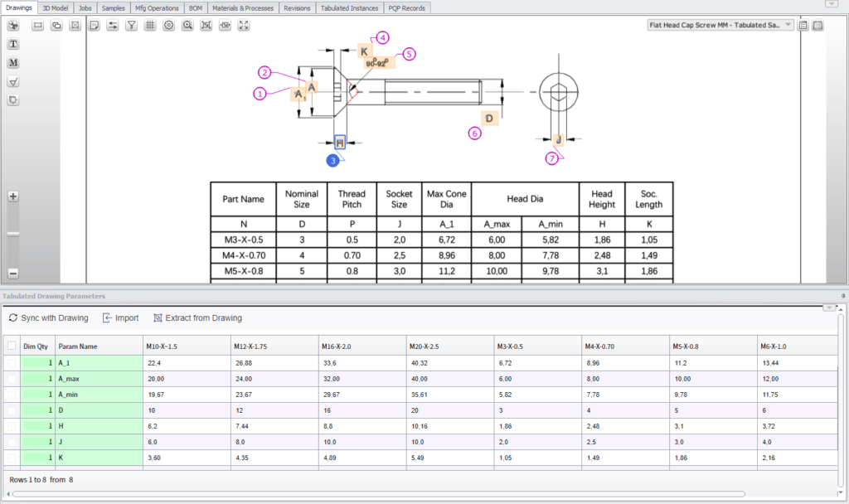
Task: Check the D parameter row checkbox
Action: coord(11,409)
